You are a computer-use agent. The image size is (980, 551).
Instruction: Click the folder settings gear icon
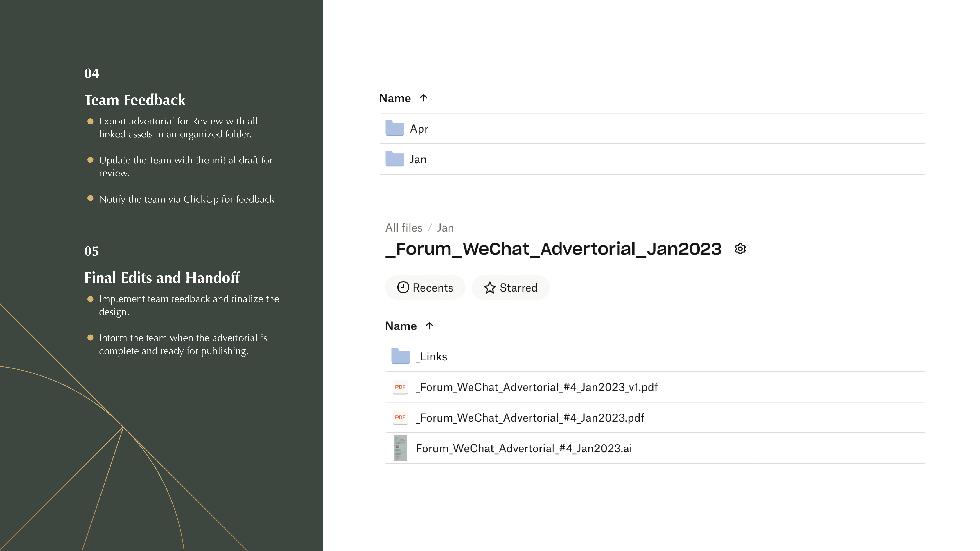(740, 249)
